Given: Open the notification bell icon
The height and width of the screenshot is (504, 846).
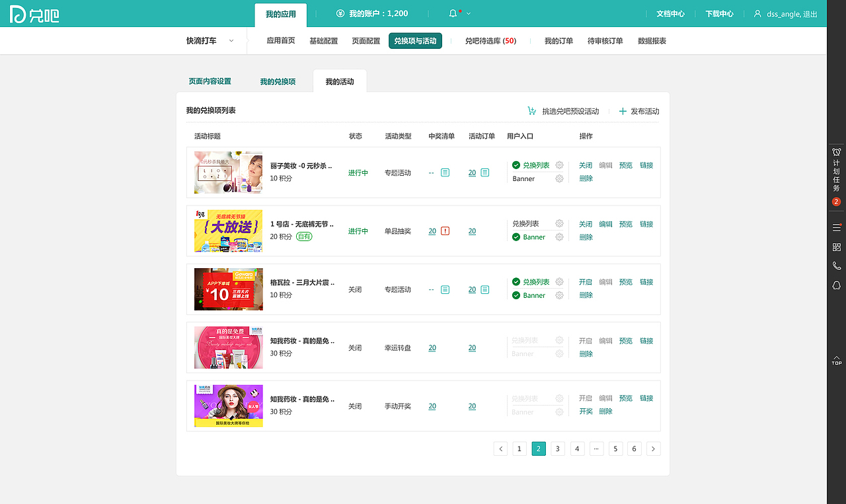Looking at the screenshot, I should [x=453, y=13].
